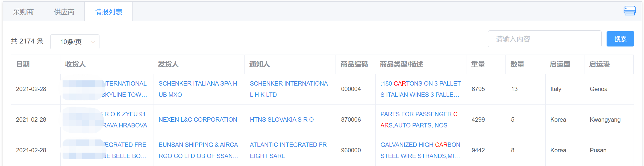Switch to the 采购商 tab
Screen dimensions: 644x166
[x=23, y=12]
